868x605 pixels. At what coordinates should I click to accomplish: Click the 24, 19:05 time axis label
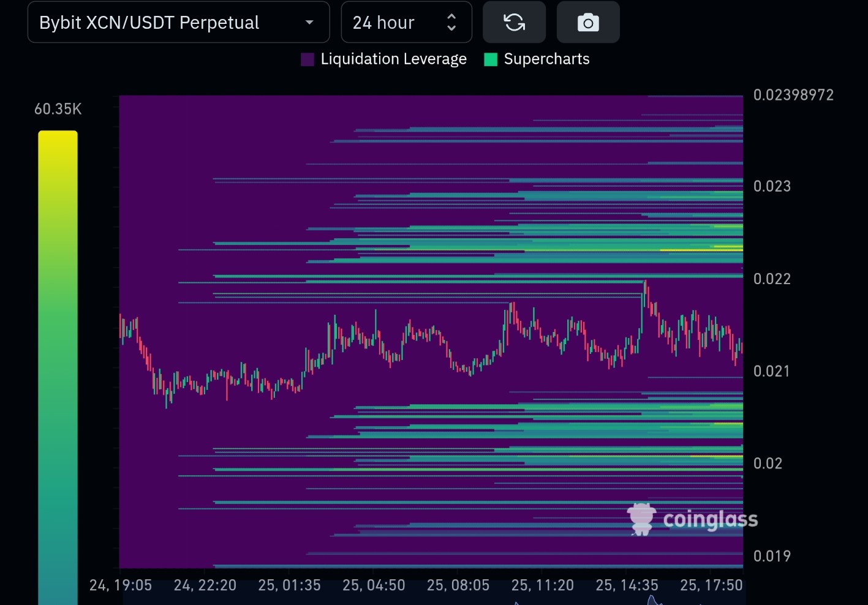point(121,585)
